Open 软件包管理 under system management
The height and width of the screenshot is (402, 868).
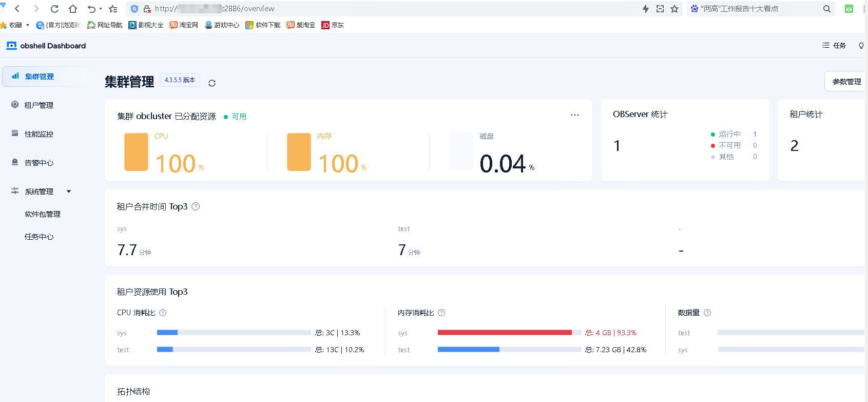coord(43,214)
